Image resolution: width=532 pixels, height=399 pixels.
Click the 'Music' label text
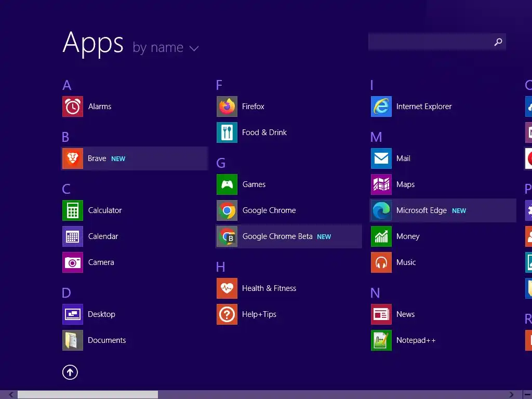tap(406, 262)
